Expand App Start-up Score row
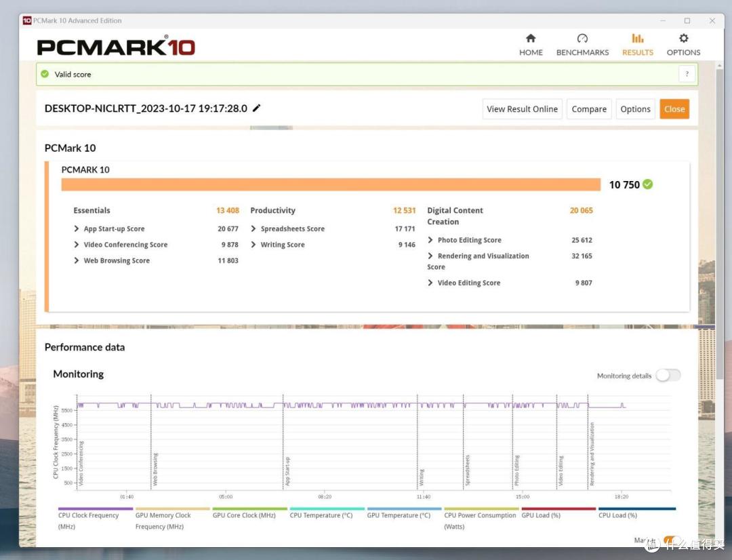The width and height of the screenshot is (732, 560). tap(77, 228)
